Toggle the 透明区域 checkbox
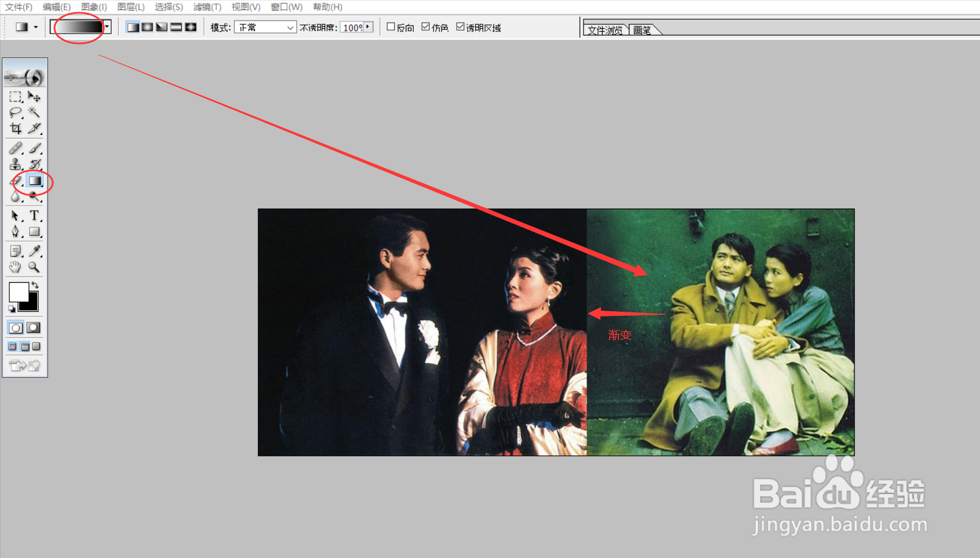The width and height of the screenshot is (980, 558). click(x=460, y=27)
